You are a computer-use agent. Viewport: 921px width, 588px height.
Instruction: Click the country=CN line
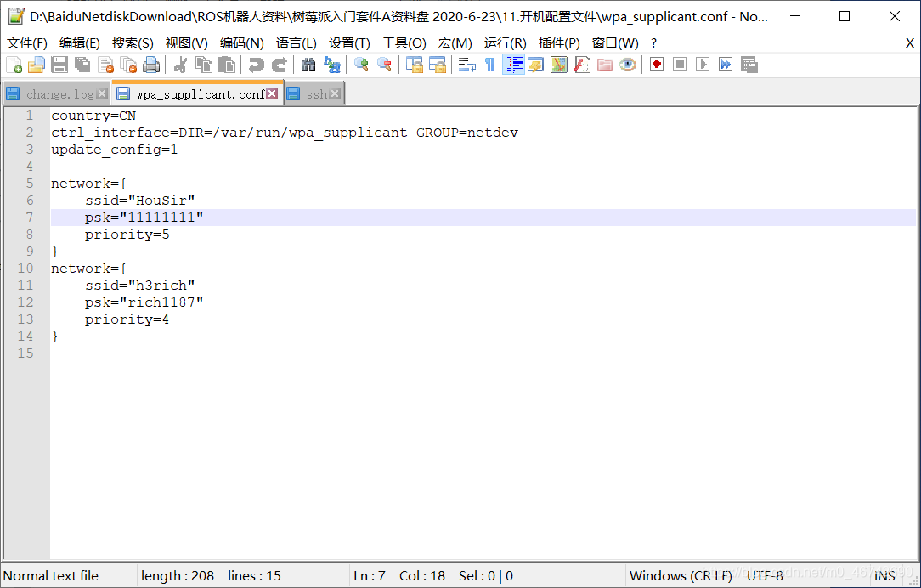point(93,116)
